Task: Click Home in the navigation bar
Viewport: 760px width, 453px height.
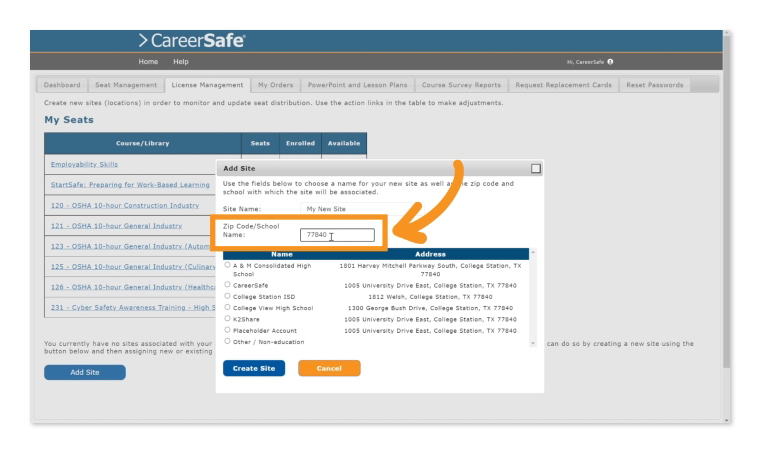Action: click(x=148, y=62)
